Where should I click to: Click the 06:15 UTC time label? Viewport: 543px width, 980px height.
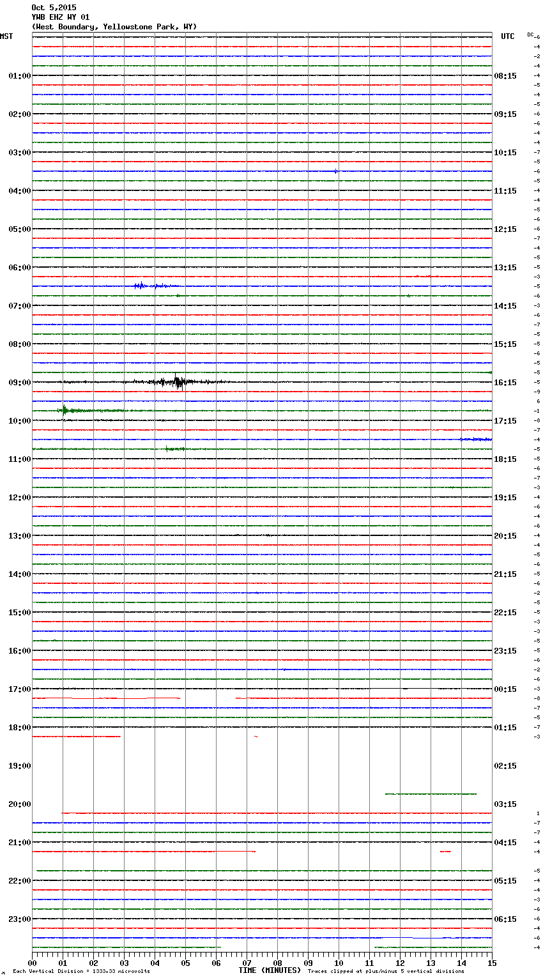coord(505,919)
